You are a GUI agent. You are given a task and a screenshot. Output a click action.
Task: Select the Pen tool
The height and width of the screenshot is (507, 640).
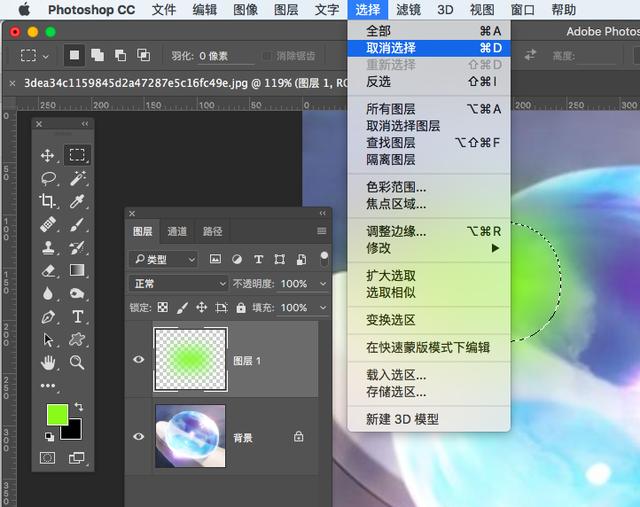click(48, 317)
